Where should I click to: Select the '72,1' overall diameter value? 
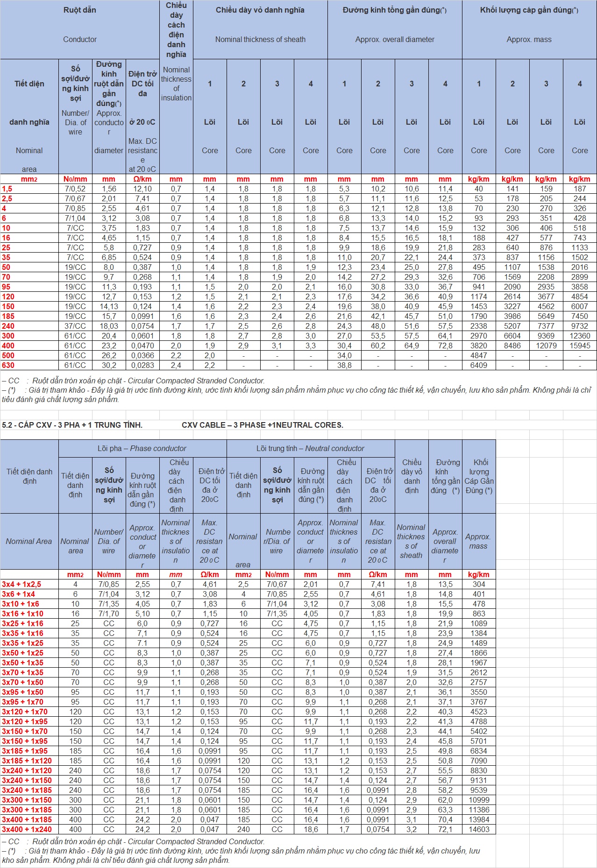pyautogui.click(x=445, y=829)
